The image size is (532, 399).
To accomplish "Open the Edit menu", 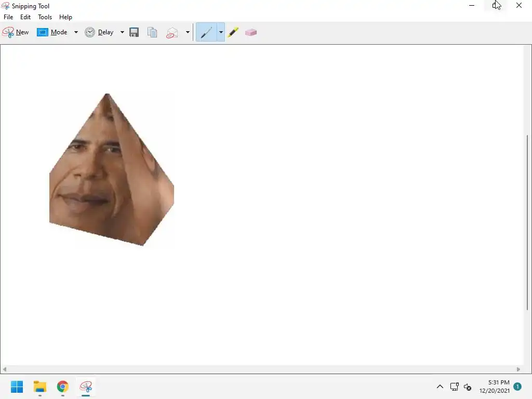I will 25,17.
